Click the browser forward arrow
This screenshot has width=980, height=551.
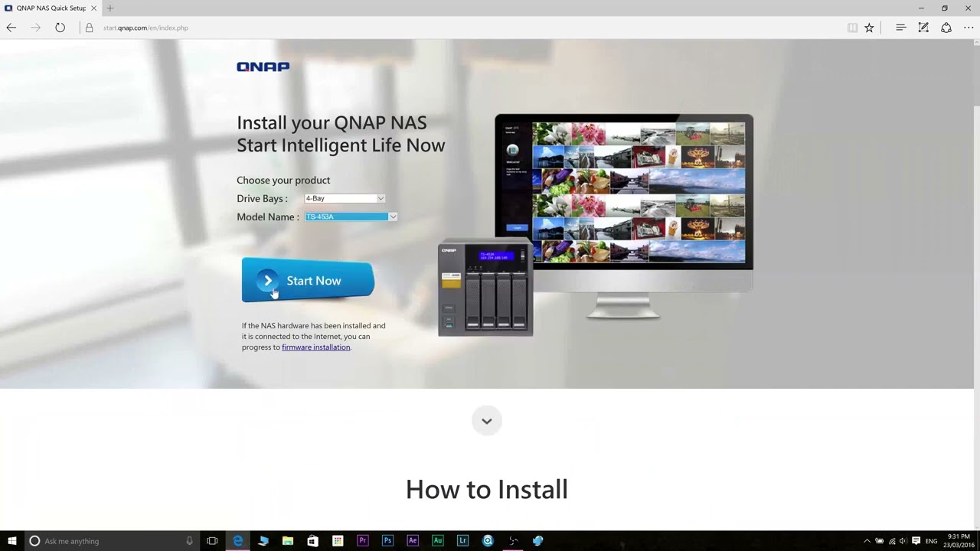point(35,28)
